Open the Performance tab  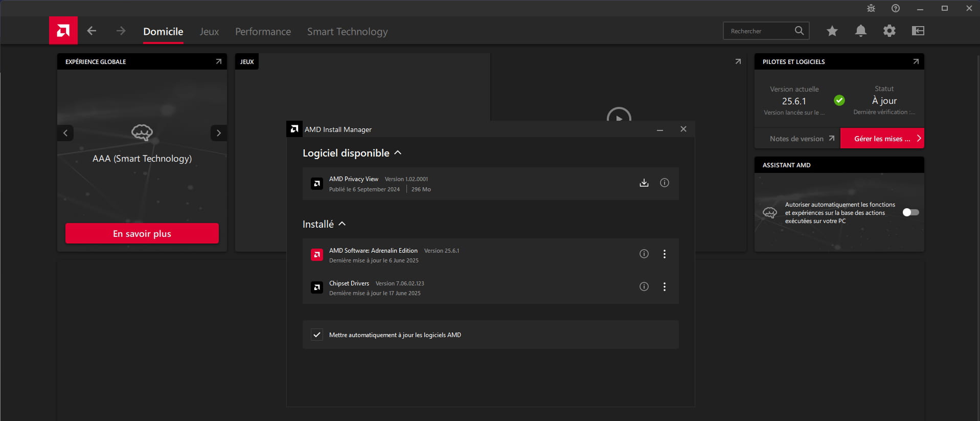263,32
